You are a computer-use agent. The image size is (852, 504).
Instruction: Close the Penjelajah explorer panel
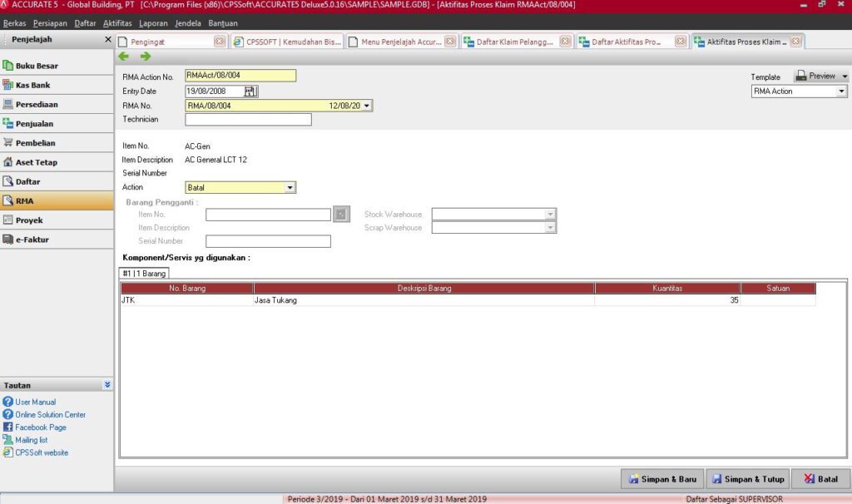click(107, 40)
